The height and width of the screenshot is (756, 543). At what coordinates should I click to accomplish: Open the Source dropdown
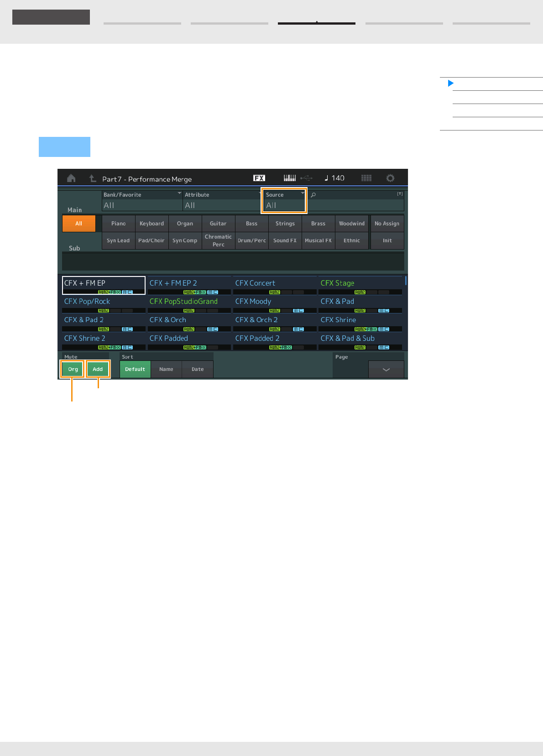[x=284, y=200]
